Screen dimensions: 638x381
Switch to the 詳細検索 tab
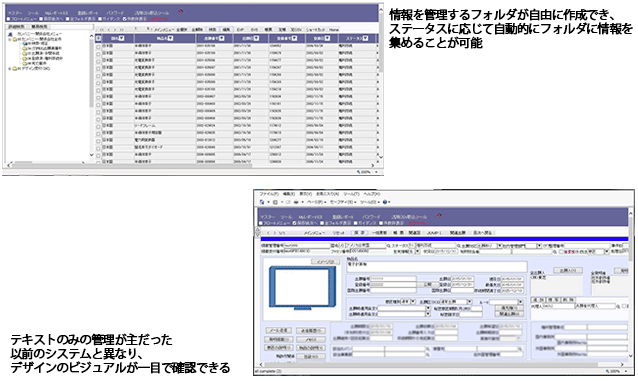click(x=16, y=27)
